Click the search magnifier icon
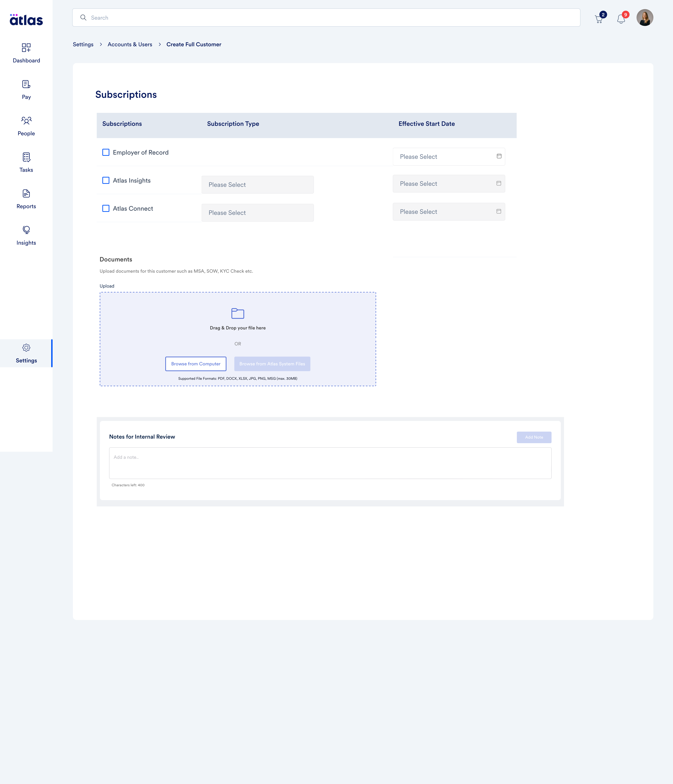Viewport: 673px width, 784px height. 83,17
